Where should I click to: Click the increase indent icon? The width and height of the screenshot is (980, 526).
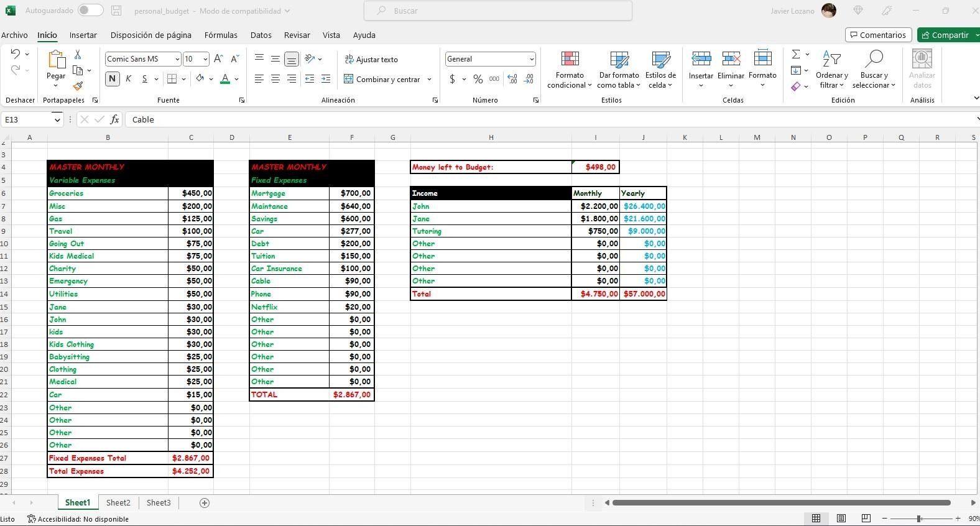point(325,79)
